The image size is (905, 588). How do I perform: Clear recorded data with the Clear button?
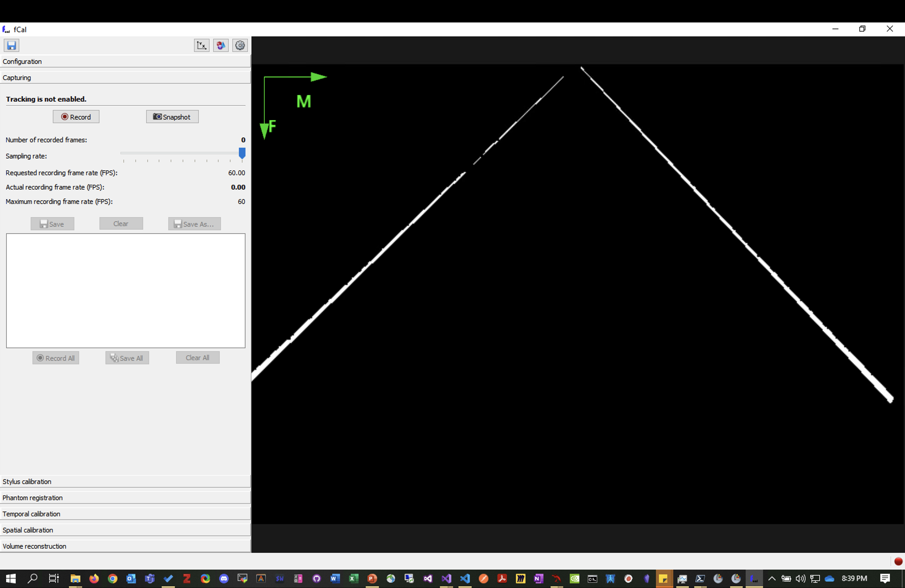(x=121, y=223)
